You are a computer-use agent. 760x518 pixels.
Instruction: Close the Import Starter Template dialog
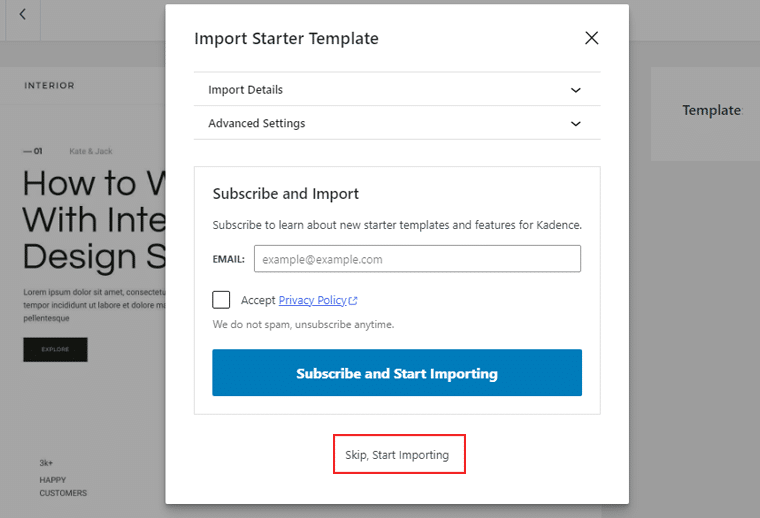(591, 38)
